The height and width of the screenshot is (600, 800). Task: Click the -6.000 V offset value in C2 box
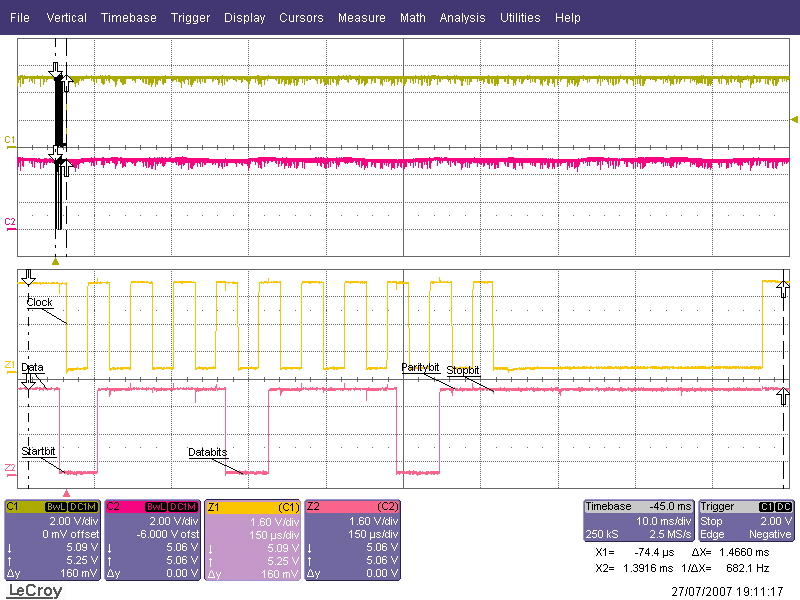[x=168, y=534]
